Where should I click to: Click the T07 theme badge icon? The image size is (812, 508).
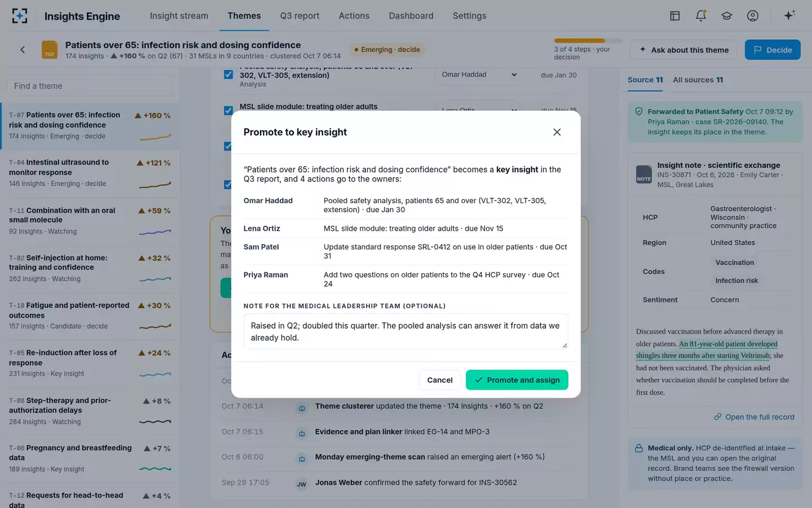(x=50, y=50)
